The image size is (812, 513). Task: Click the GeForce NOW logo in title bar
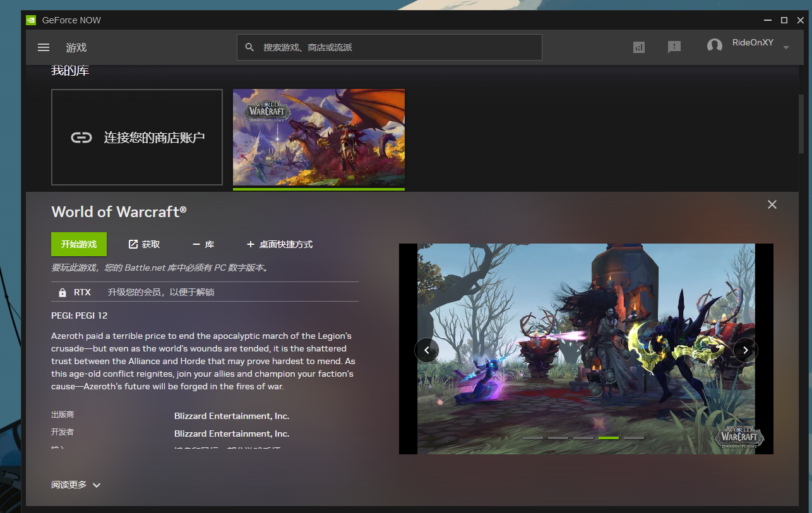pyautogui.click(x=31, y=20)
